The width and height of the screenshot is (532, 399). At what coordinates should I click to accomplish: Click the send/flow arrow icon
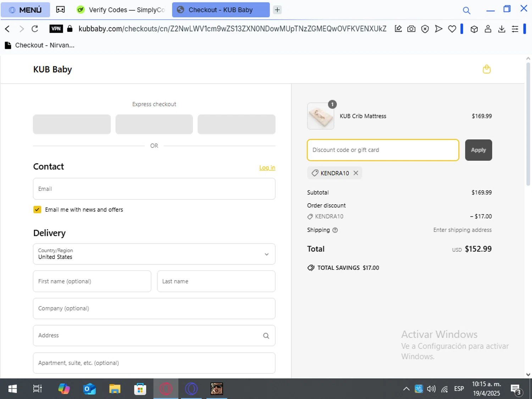point(439,29)
